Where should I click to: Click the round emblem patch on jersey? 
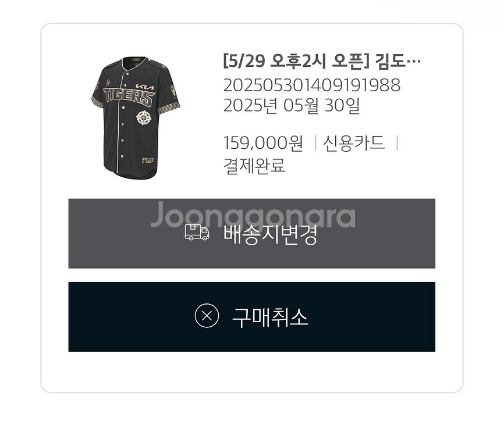144,118
